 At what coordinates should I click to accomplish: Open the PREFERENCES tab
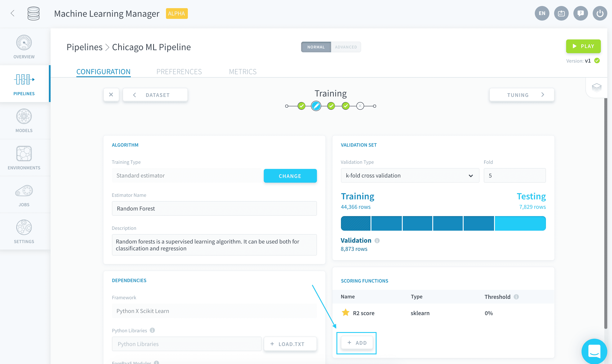pyautogui.click(x=179, y=72)
